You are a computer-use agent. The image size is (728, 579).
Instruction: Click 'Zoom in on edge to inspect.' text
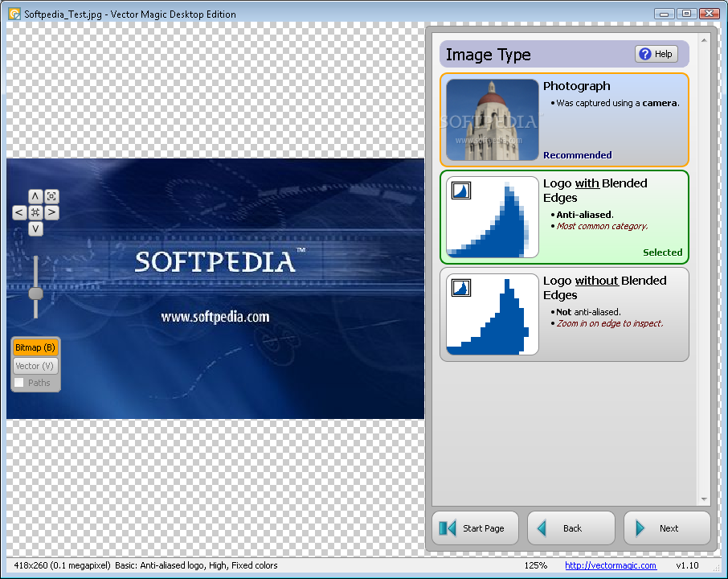(610, 323)
